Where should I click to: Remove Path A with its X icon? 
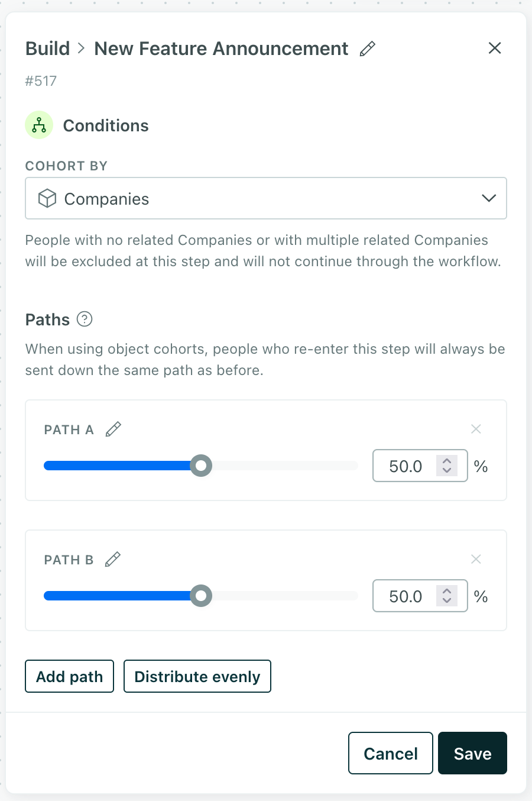coord(476,428)
